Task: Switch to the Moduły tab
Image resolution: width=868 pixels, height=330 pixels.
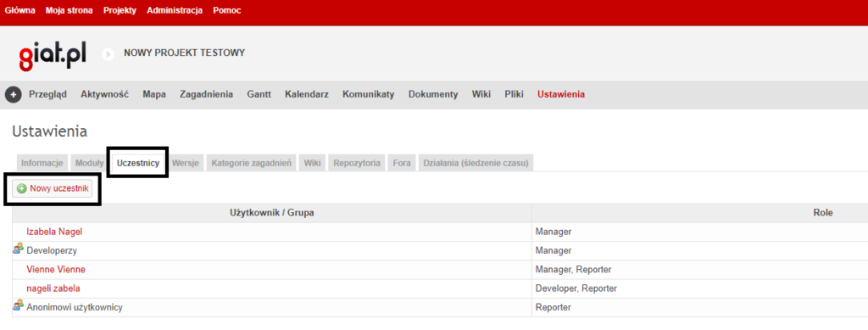Action: (x=90, y=164)
